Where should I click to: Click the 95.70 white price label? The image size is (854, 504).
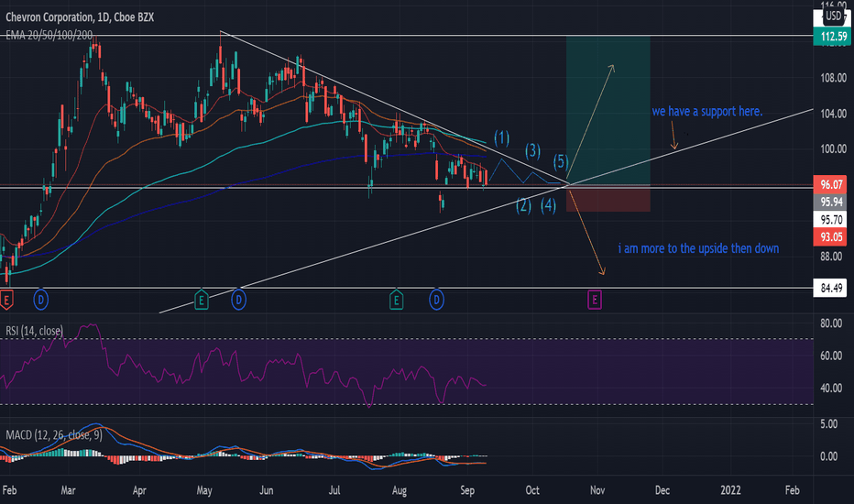pos(831,220)
